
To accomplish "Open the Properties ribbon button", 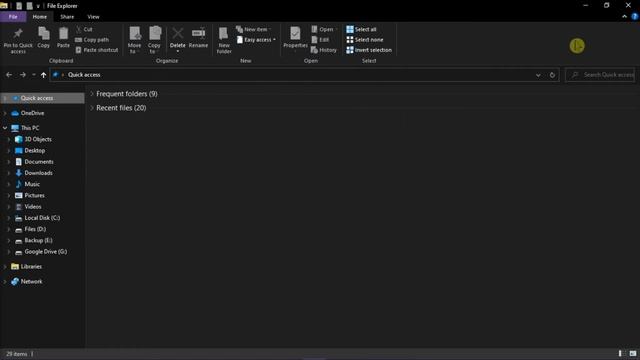I will [x=295, y=38].
